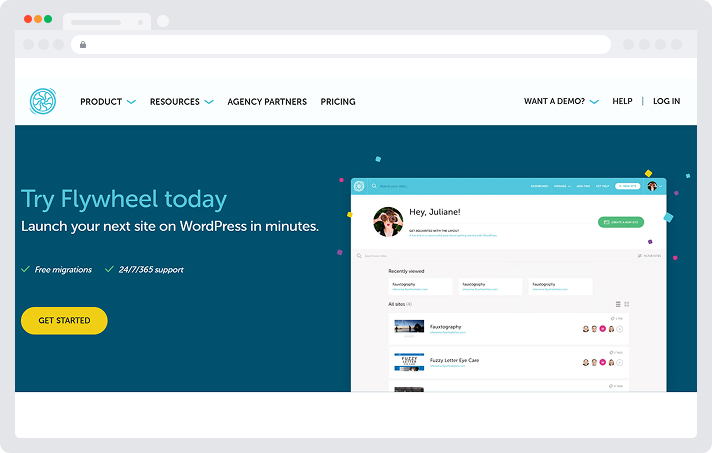Screen dimensions: 712x453
Task: Expand the PRODUCT dropdown menu
Action: pyautogui.click(x=108, y=102)
